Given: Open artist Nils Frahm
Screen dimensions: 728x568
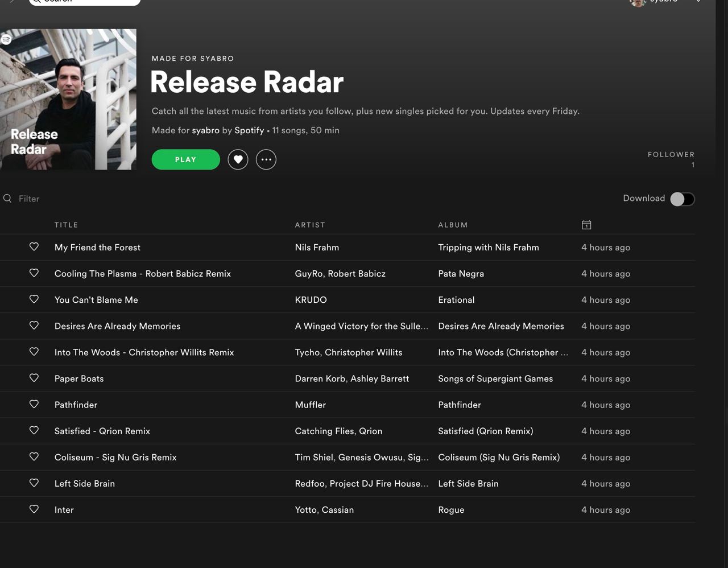Looking at the screenshot, I should pos(317,247).
